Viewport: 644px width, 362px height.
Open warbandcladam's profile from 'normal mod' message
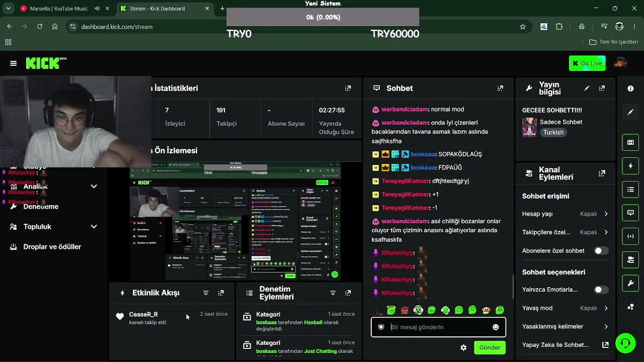point(405,109)
